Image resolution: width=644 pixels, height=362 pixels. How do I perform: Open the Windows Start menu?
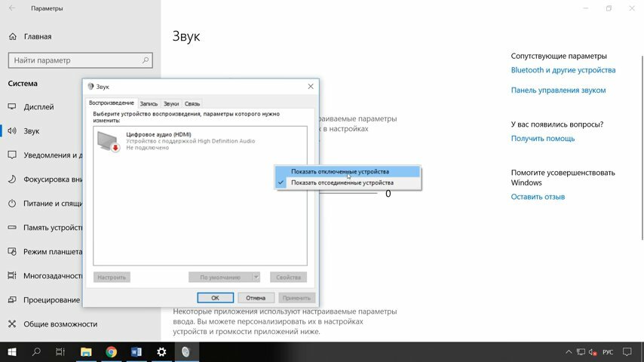click(x=12, y=351)
